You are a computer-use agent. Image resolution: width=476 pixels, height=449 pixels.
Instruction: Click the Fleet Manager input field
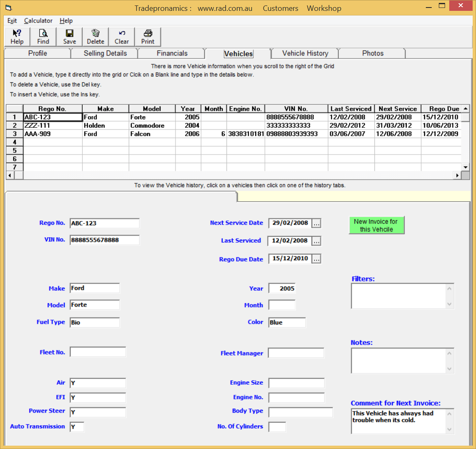(x=296, y=353)
